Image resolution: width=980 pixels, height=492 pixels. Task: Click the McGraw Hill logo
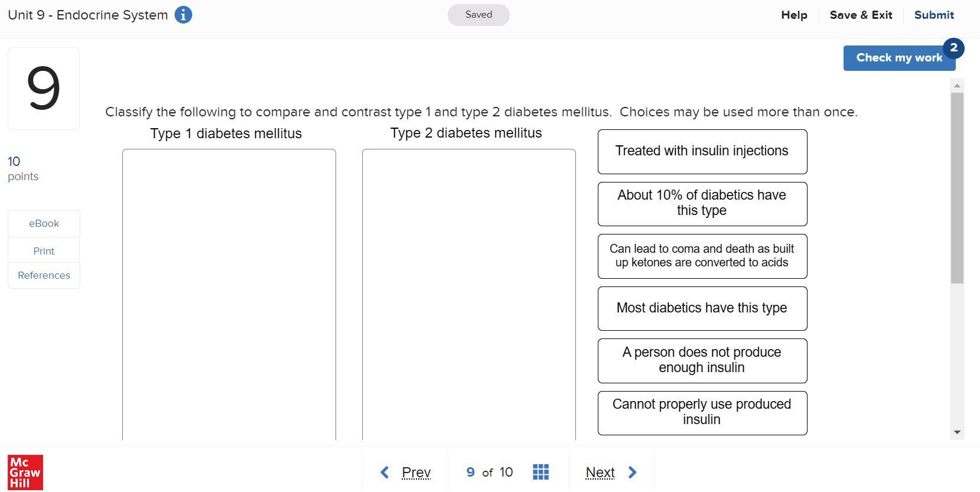point(25,473)
